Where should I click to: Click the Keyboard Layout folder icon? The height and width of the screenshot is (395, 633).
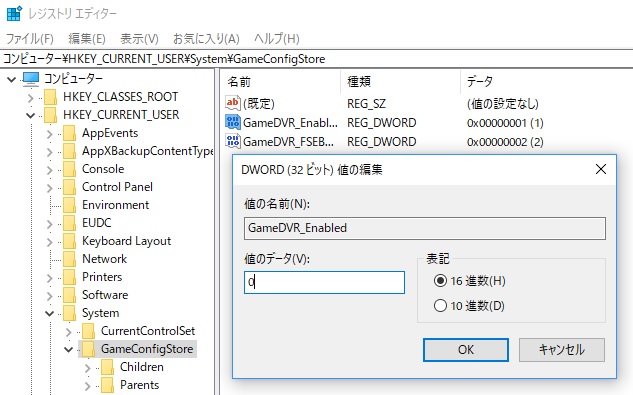(x=69, y=241)
